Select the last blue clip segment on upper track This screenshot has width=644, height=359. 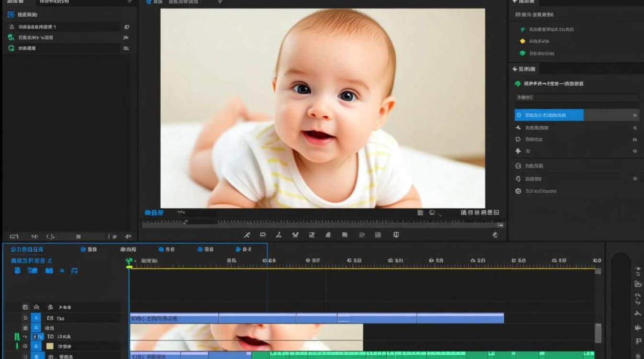[x=460, y=318]
